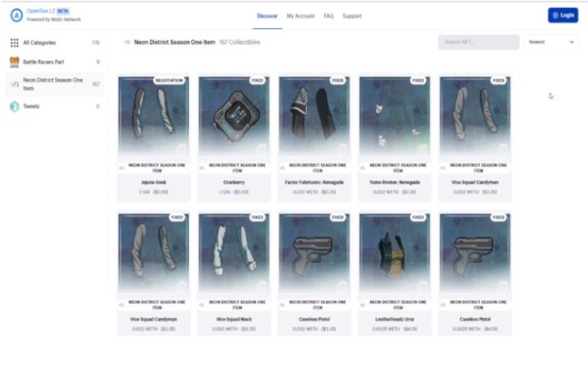Viewport: 588px width, 371px height.
Task: Open the Newest sort dropdown
Action: pos(551,42)
